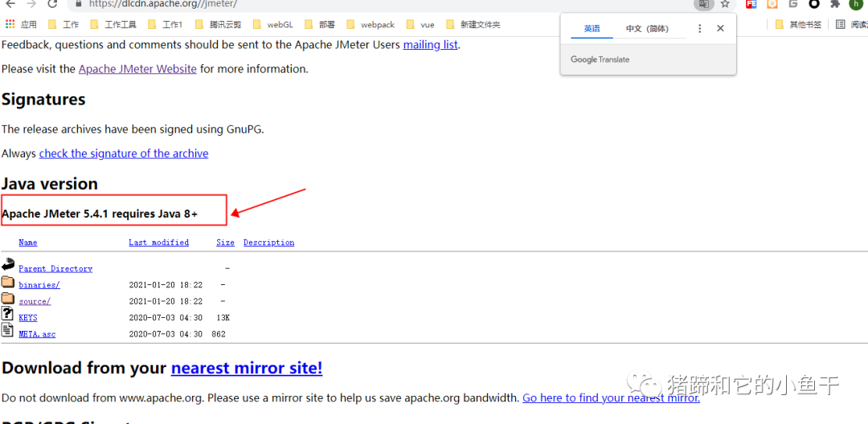
Task: Open the 其他书签 bookmarks folder
Action: pyautogui.click(x=798, y=24)
